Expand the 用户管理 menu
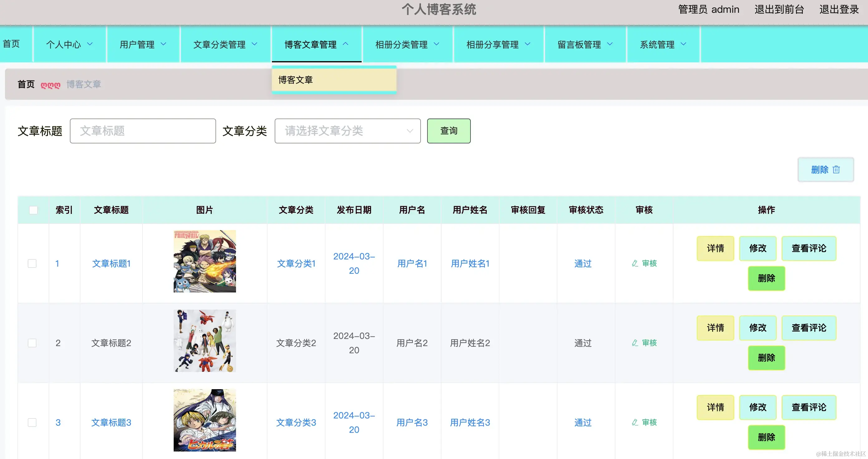This screenshot has width=868, height=459. point(143,44)
